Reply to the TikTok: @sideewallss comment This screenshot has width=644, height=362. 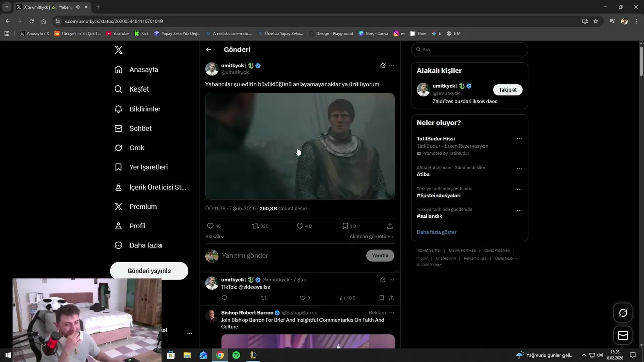point(224,298)
